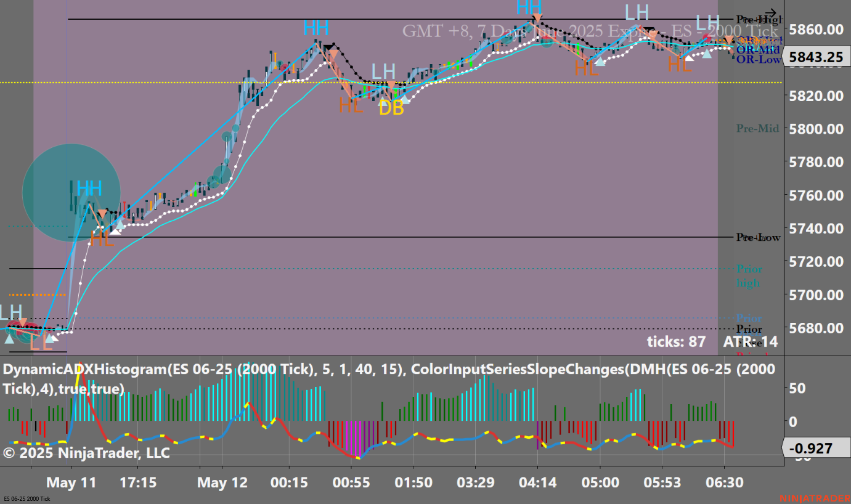Click the May 12 date on the time axis

tap(222, 482)
